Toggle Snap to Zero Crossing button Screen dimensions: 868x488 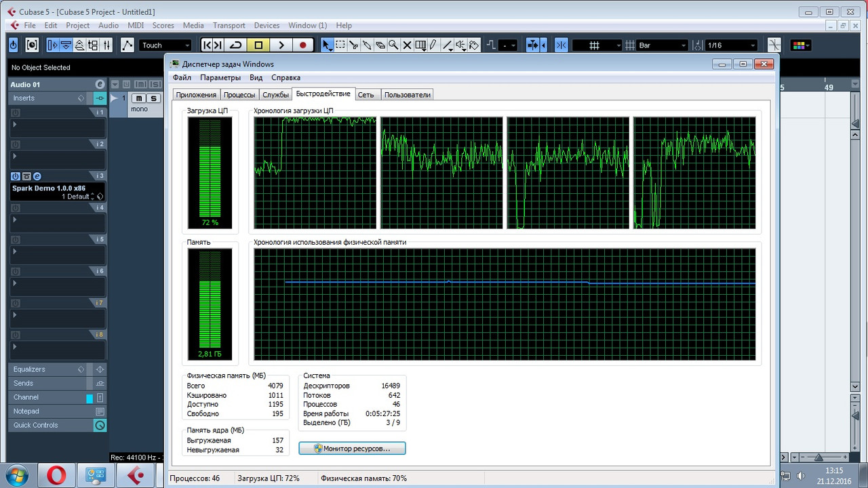(774, 45)
